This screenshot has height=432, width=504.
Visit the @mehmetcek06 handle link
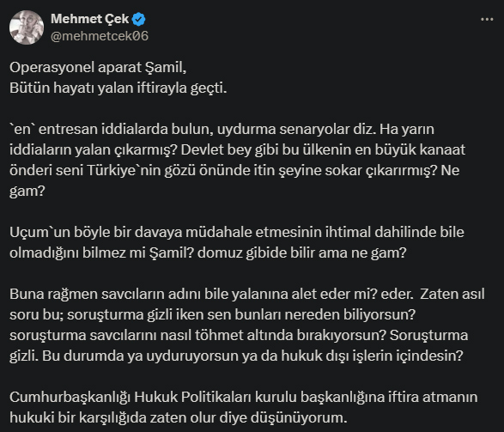point(100,36)
